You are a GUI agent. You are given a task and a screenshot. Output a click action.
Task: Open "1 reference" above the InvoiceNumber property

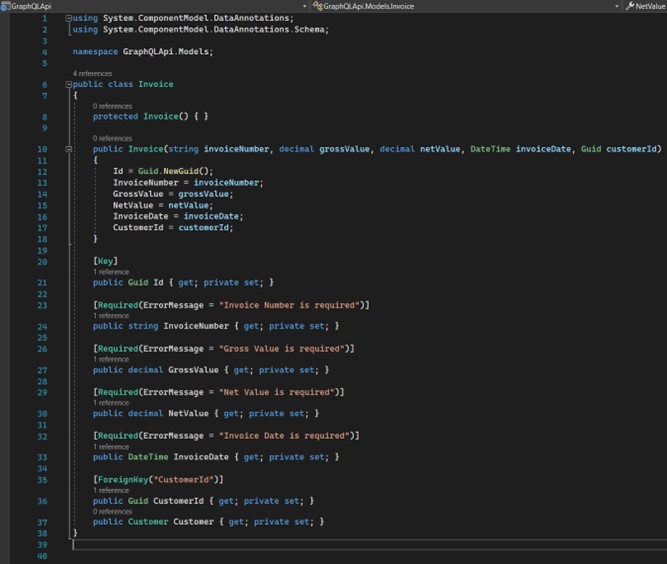point(110,315)
